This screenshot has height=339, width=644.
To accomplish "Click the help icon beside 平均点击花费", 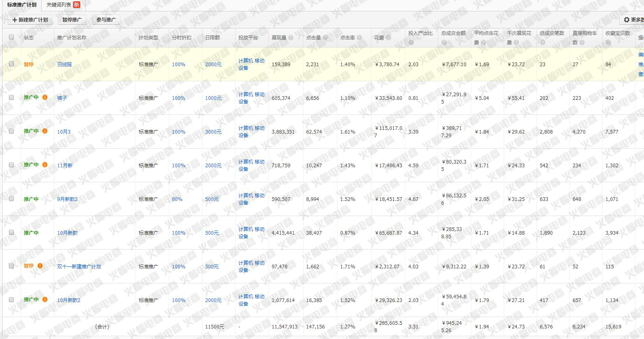I will [483, 42].
